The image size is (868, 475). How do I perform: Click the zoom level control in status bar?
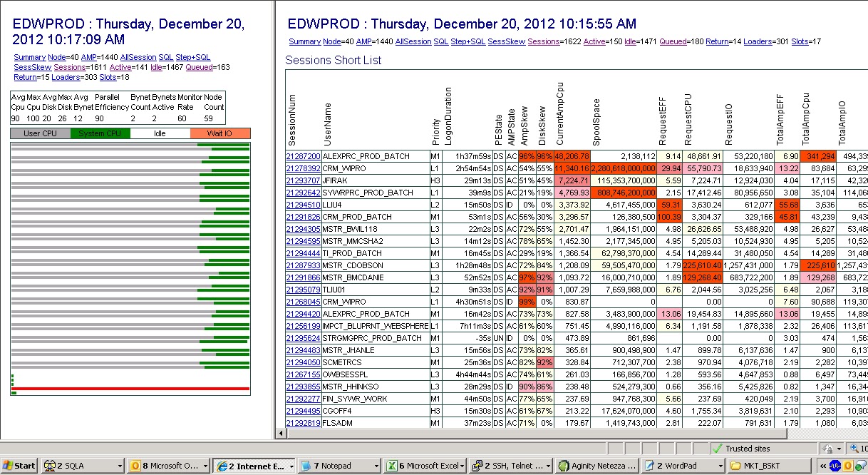coord(857,449)
